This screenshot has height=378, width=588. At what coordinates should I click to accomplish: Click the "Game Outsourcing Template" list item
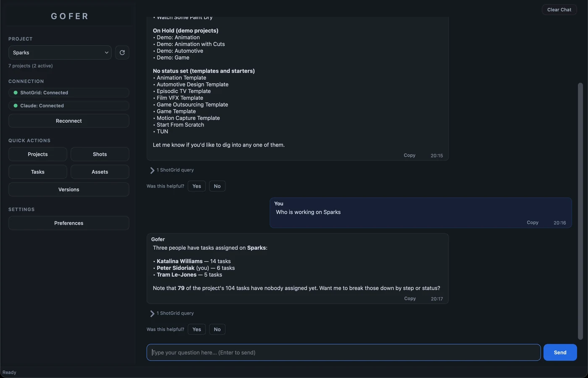(x=192, y=105)
